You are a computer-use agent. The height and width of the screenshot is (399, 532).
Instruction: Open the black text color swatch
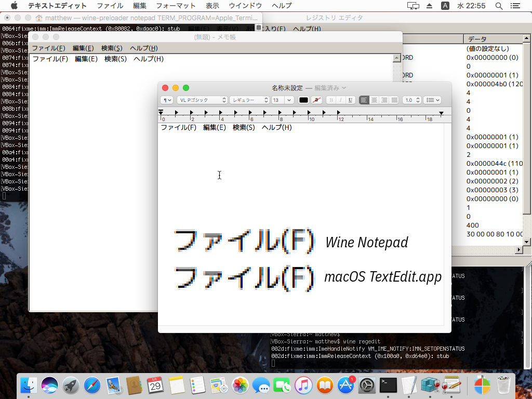coord(303,100)
